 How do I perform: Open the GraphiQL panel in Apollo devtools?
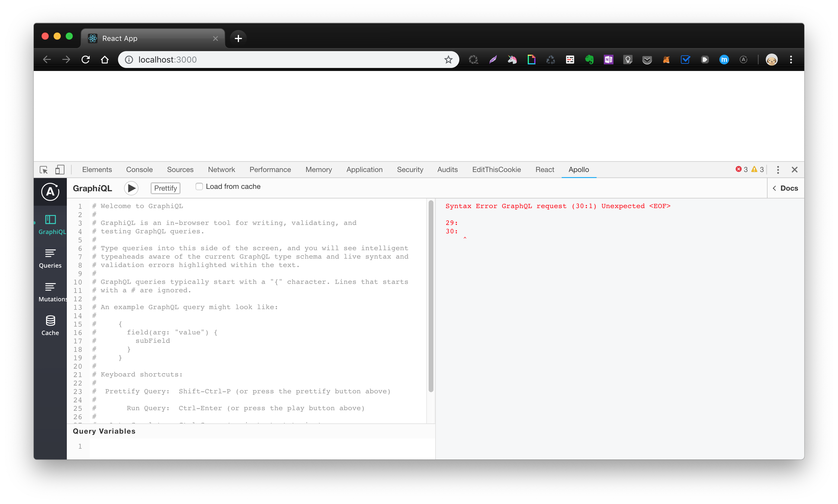50,224
